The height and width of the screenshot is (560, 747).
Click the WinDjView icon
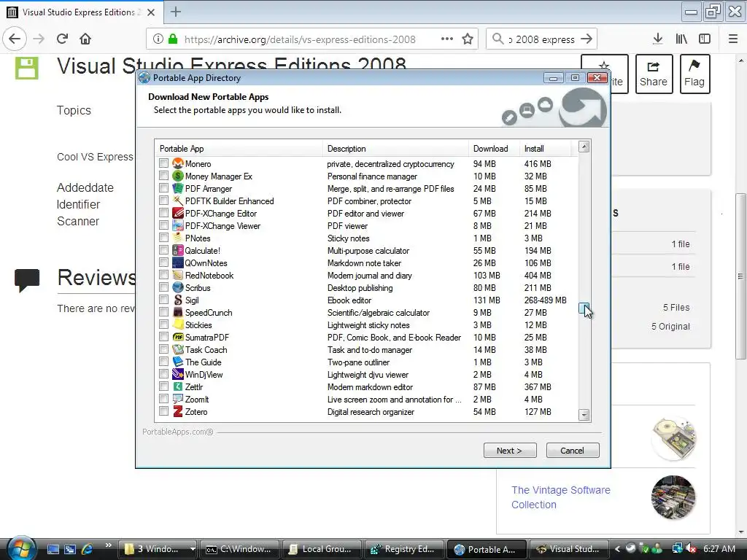click(178, 374)
